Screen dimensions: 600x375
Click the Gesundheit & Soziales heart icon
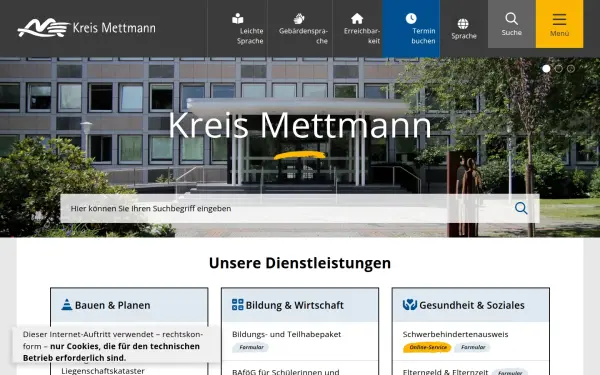(410, 305)
